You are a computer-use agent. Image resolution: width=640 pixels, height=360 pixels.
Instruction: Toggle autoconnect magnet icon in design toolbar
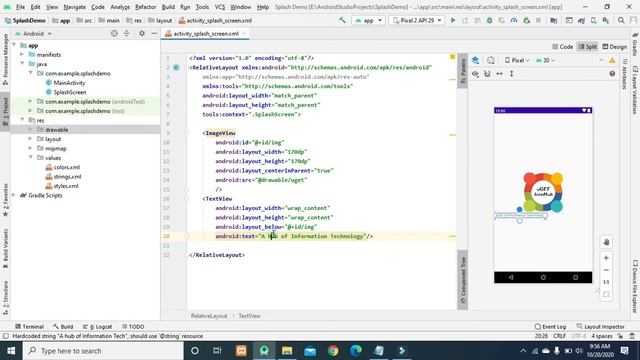click(x=487, y=74)
